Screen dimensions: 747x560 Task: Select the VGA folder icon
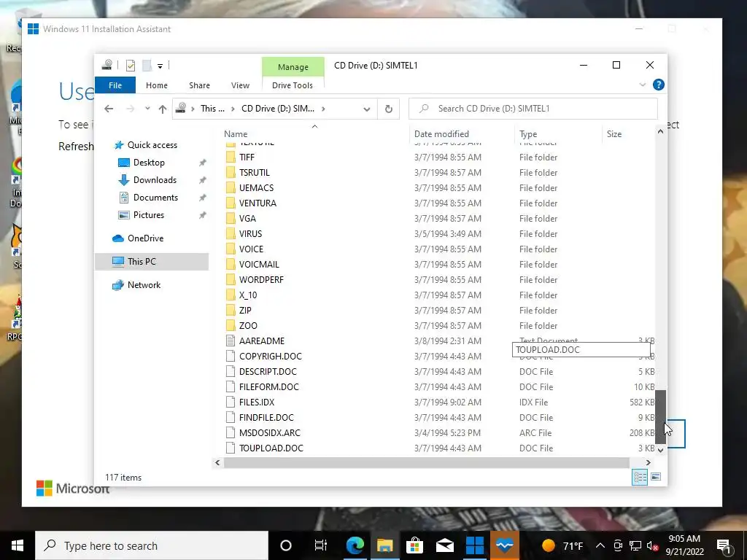[x=231, y=218]
